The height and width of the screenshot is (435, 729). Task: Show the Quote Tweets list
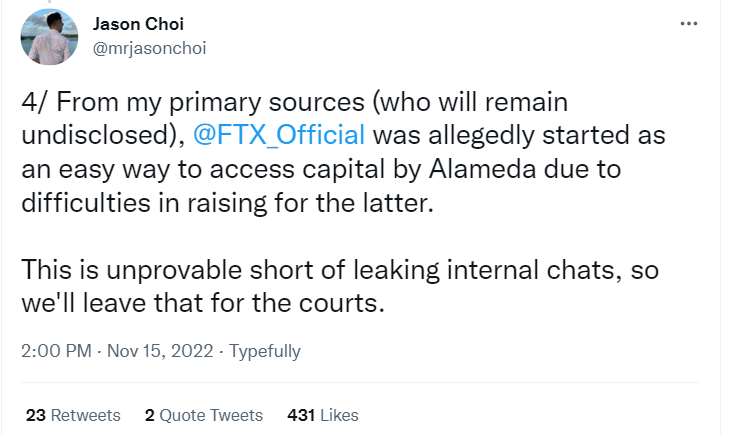coord(210,415)
